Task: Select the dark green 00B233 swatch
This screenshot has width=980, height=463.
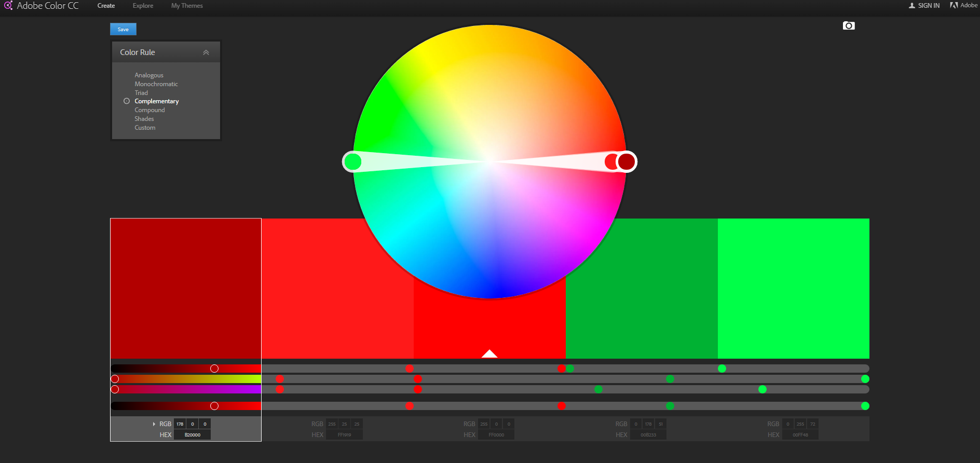Action: pyautogui.click(x=642, y=289)
